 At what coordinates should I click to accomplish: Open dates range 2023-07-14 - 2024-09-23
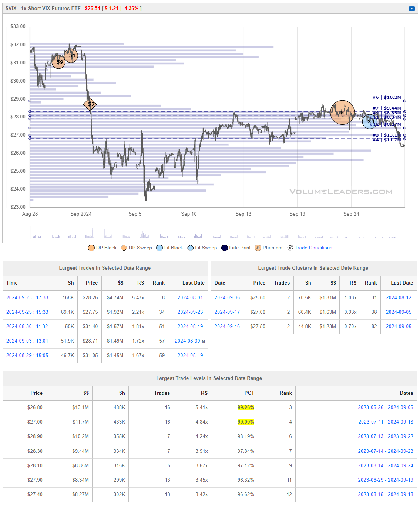[x=386, y=451]
